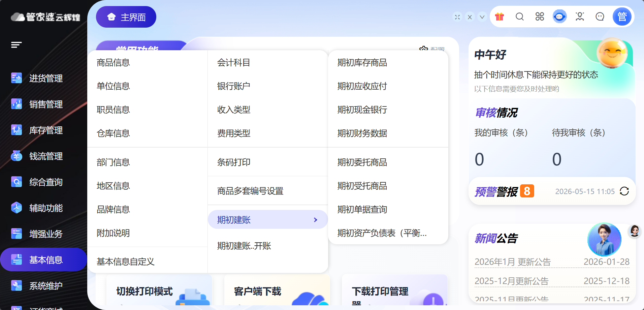644x310 pixels.
Task: Click the blue chat assistant icon
Action: point(559,17)
